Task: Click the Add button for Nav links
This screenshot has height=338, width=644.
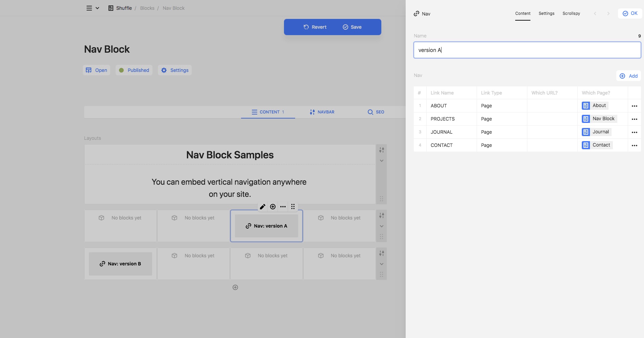Action: click(628, 76)
